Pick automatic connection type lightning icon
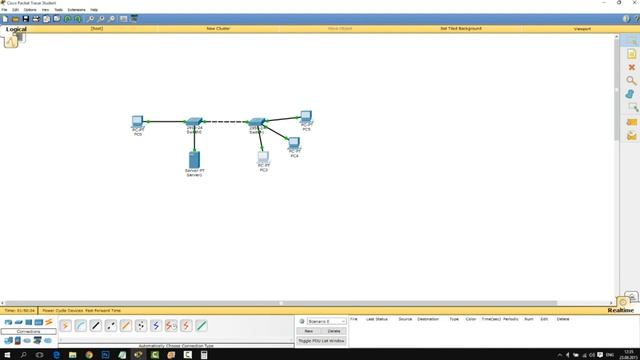Viewport: 640px width, 360px height. coord(65,326)
